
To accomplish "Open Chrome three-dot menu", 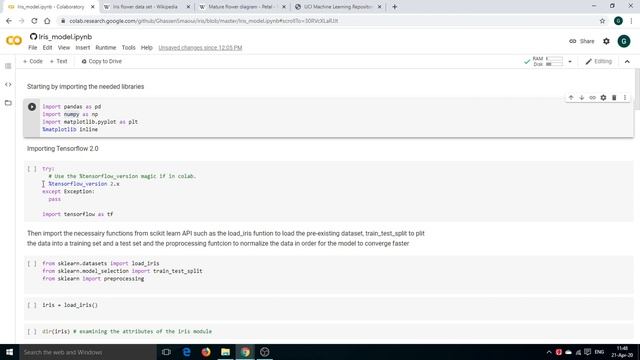I will (x=631, y=21).
